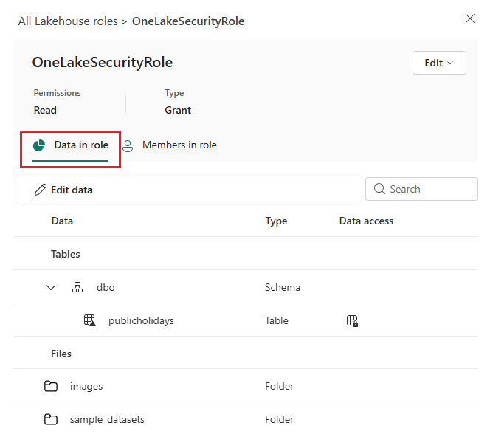490x448 pixels.
Task: Click the large OneLakeSecurityRole heading
Action: pos(103,62)
